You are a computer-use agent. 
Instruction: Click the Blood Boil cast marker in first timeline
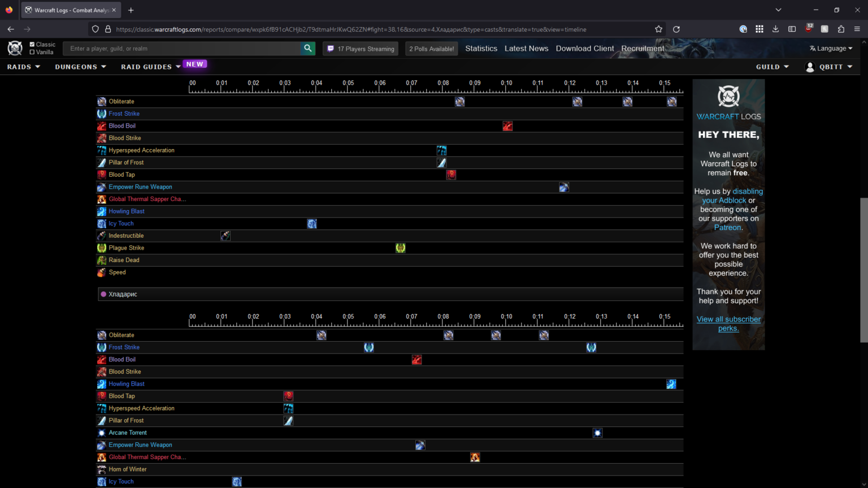point(507,126)
